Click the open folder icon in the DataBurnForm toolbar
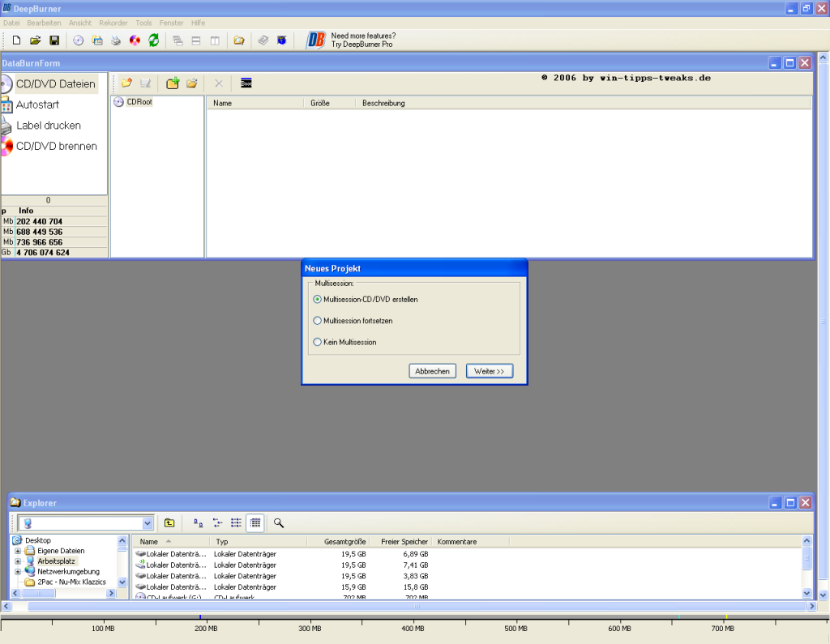 click(x=191, y=83)
